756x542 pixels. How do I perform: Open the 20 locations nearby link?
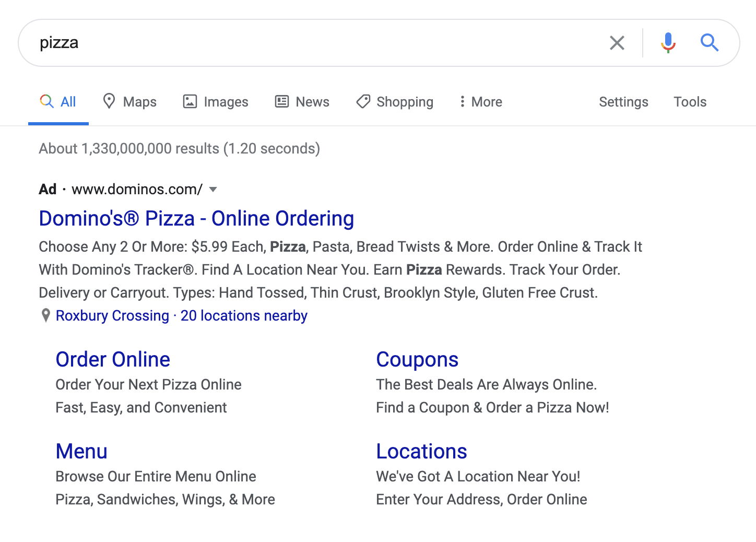244,316
